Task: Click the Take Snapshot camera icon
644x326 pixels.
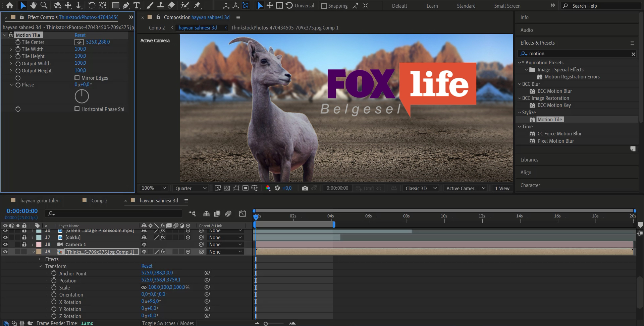Action: pos(305,188)
